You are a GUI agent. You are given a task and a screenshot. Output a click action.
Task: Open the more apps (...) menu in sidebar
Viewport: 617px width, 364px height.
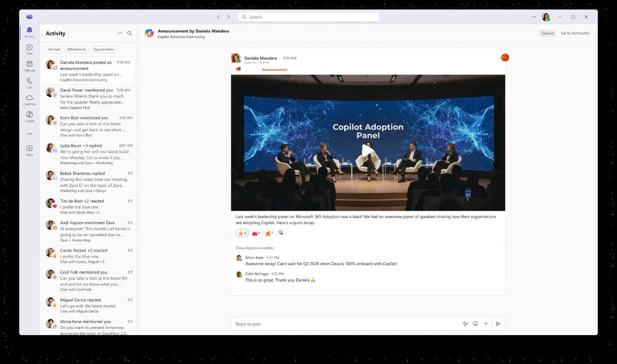click(29, 134)
